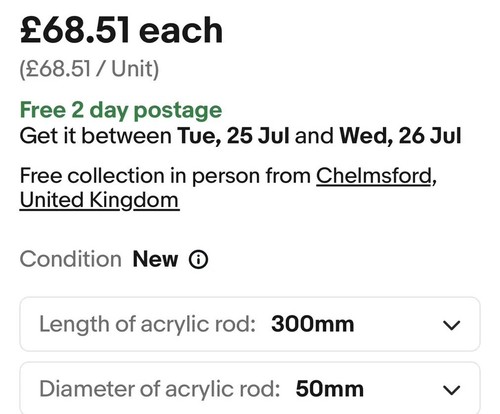Open the condition info icon next to New

click(199, 259)
